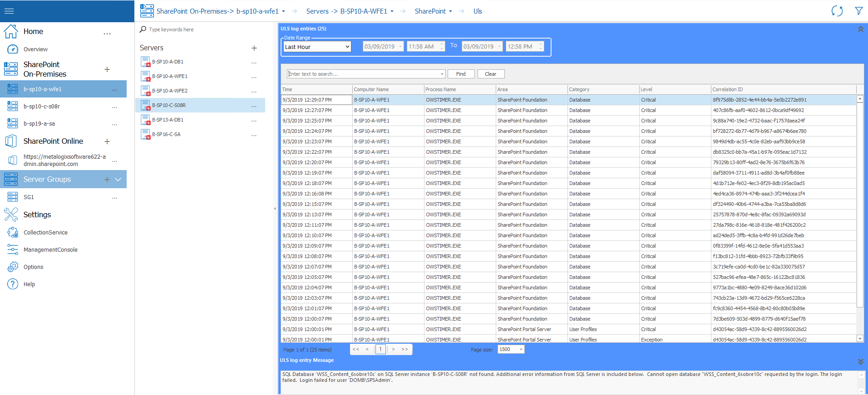
Task: Collapse the ULS log entry Message panel
Action: pos(860,361)
